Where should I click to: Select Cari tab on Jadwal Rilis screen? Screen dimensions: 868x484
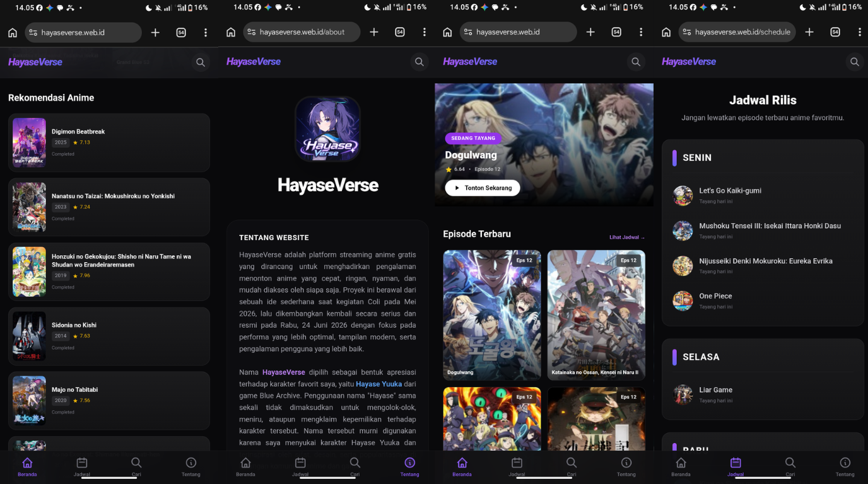click(x=790, y=467)
